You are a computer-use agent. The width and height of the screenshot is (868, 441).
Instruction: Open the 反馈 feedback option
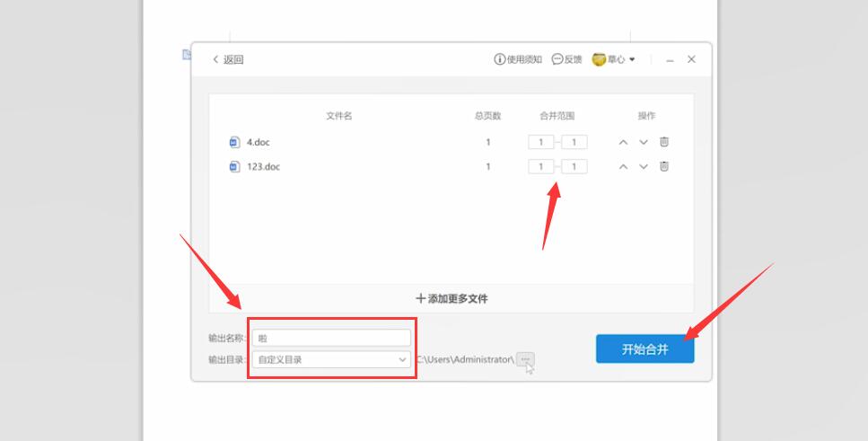(x=567, y=59)
